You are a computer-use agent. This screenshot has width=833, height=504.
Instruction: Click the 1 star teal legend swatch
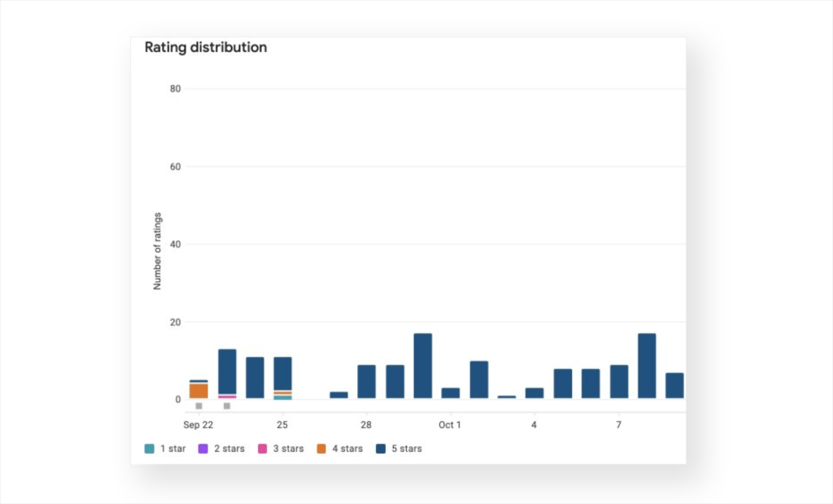click(x=150, y=449)
